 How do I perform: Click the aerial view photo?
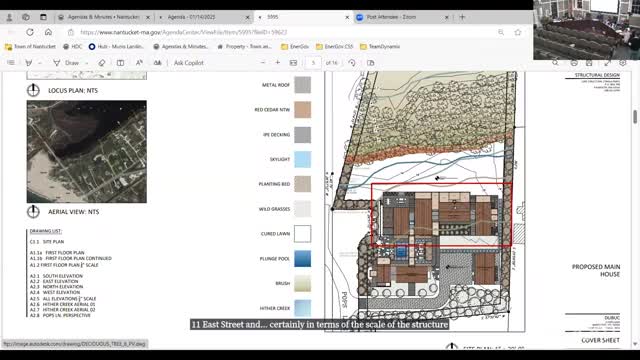(x=87, y=151)
